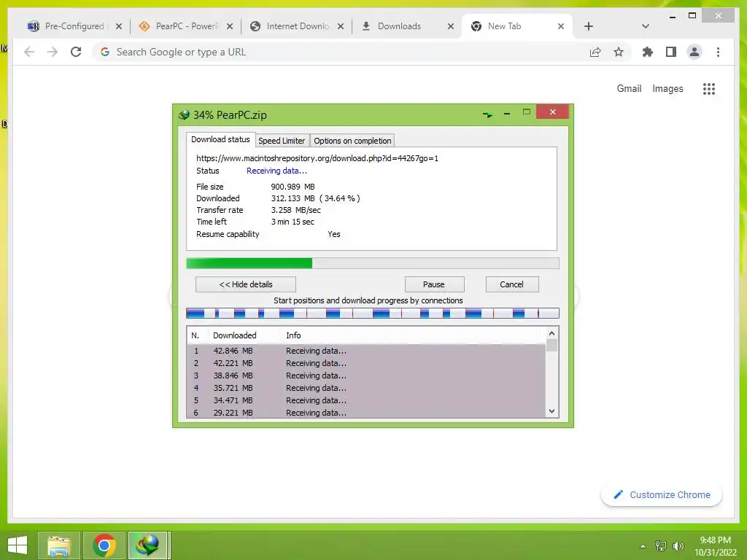The width and height of the screenshot is (747, 560).
Task: Select connection row 4 with 35.721 MB
Action: click(x=366, y=388)
